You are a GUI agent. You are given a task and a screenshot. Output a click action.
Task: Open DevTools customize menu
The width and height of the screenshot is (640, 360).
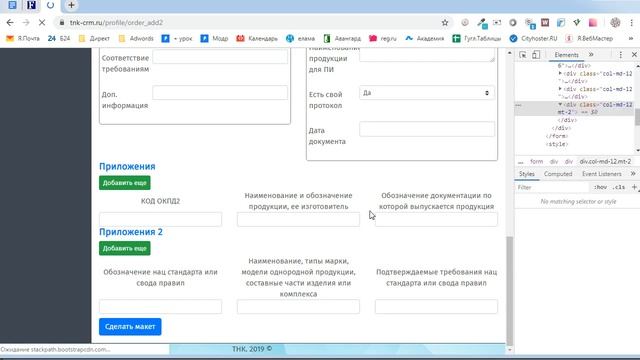[x=620, y=55]
